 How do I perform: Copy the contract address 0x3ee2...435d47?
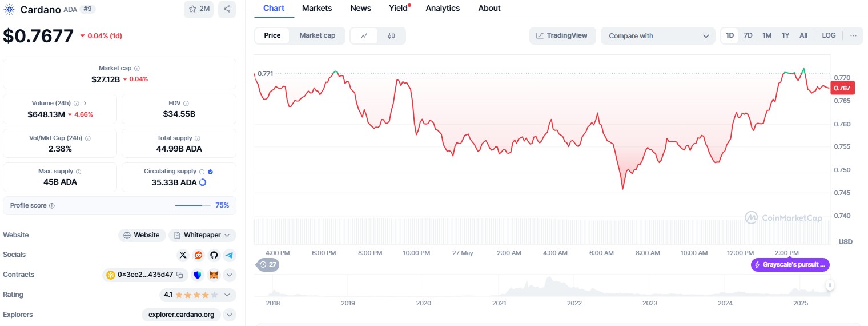point(179,275)
